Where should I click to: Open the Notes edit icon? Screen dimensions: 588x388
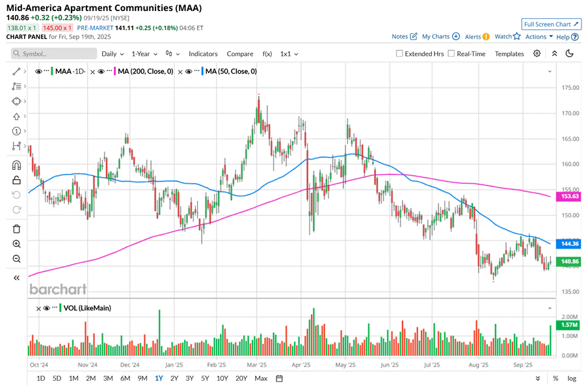pyautogui.click(x=414, y=36)
